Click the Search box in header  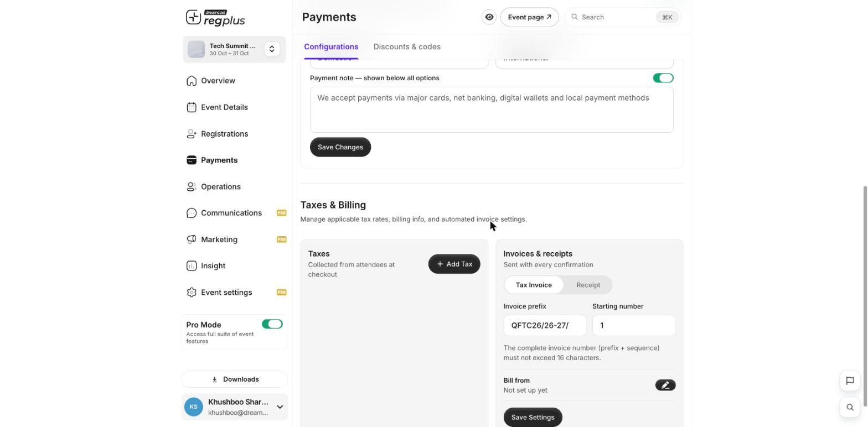pos(623,17)
